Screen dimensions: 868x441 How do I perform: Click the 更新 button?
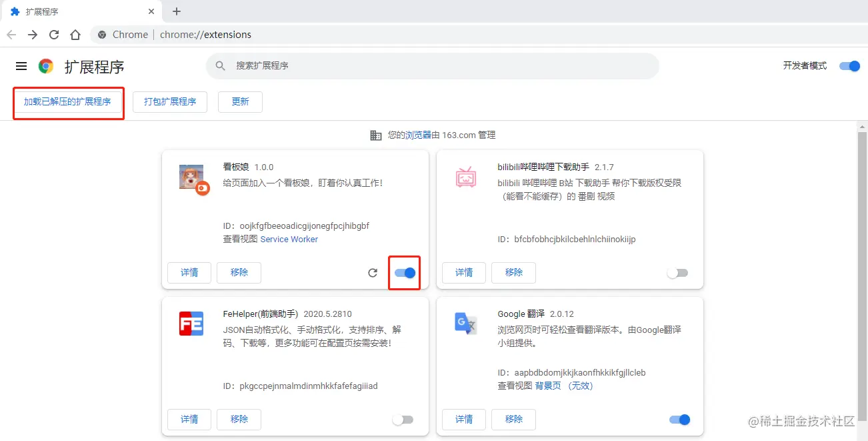tap(240, 102)
